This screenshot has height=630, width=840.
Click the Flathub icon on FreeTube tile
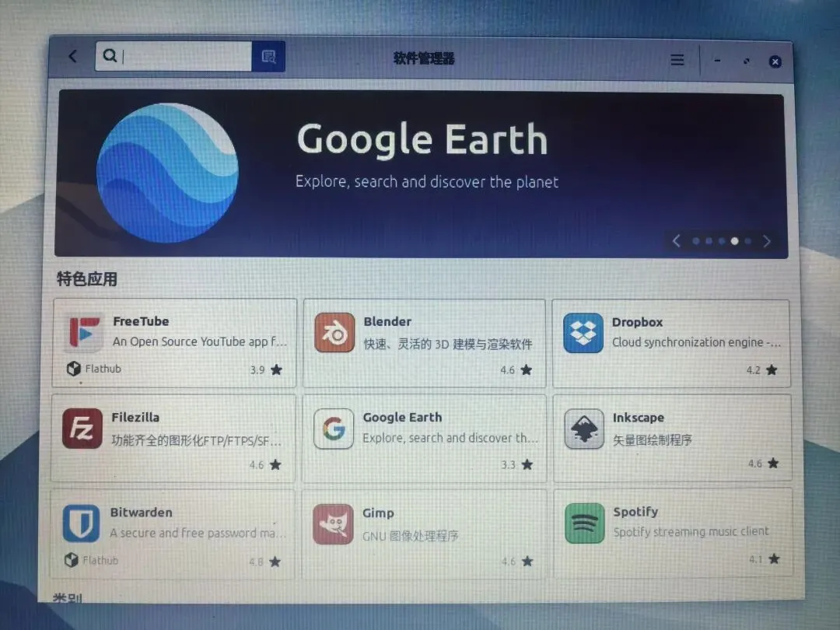pyautogui.click(x=73, y=369)
